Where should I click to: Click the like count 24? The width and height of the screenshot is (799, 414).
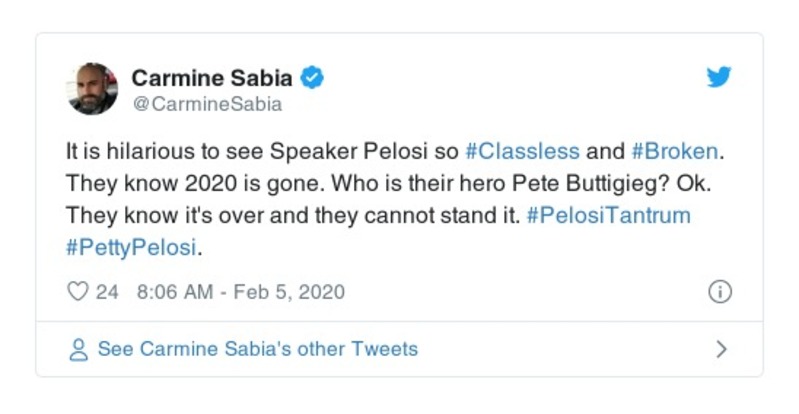coord(107,292)
